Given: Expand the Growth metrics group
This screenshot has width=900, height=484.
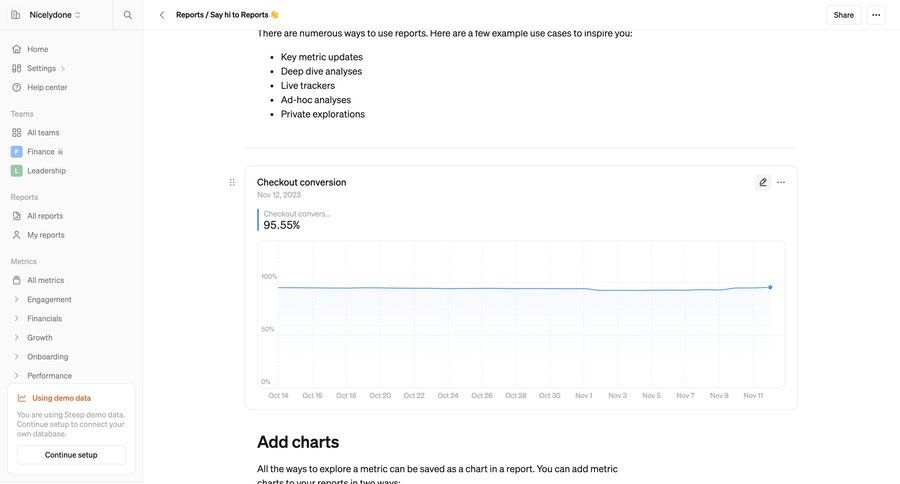Looking at the screenshot, I should click(x=17, y=337).
